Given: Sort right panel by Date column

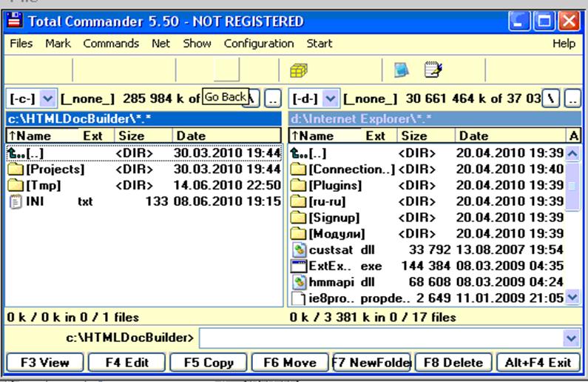Looking at the screenshot, I should (510, 135).
